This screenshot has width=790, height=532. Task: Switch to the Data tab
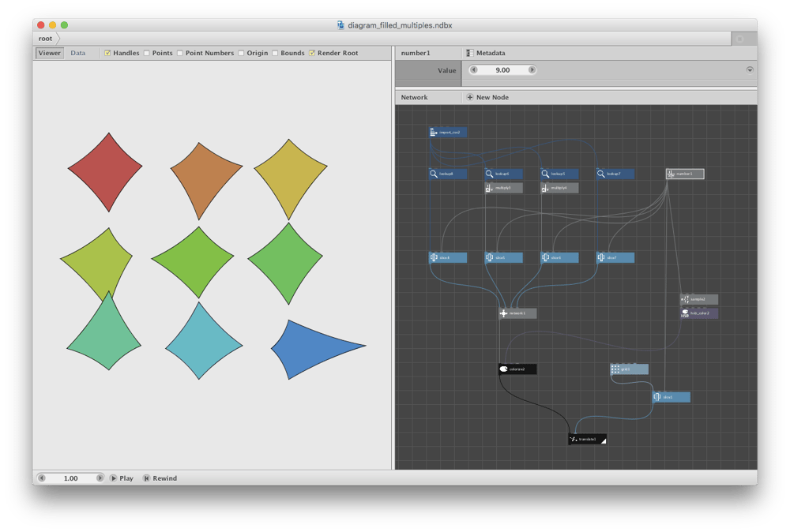click(78, 53)
